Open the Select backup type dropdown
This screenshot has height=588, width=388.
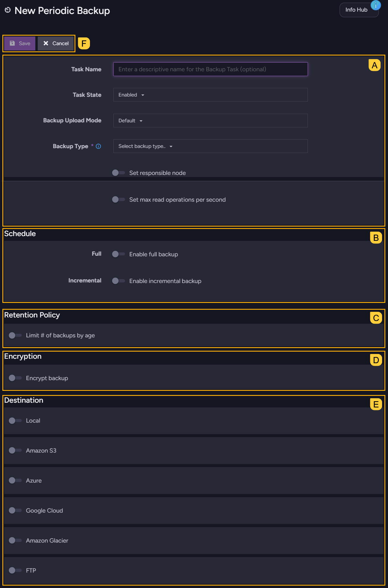click(x=145, y=146)
